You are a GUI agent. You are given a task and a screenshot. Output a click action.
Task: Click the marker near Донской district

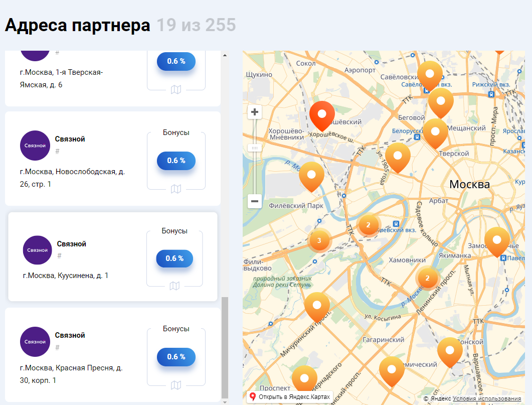[450, 352]
